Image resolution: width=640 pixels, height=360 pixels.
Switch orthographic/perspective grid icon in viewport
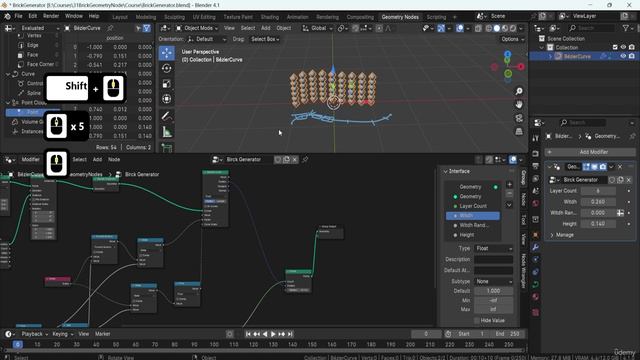click(519, 131)
